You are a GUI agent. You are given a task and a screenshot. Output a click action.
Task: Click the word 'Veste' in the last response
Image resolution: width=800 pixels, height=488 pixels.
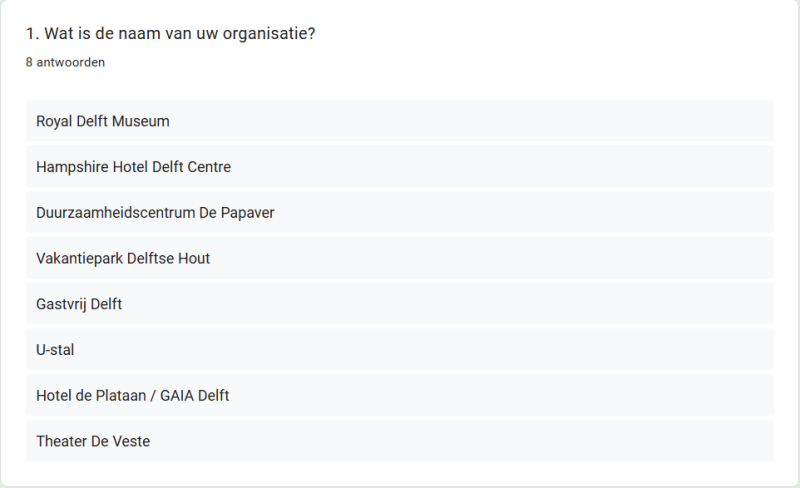(131, 441)
